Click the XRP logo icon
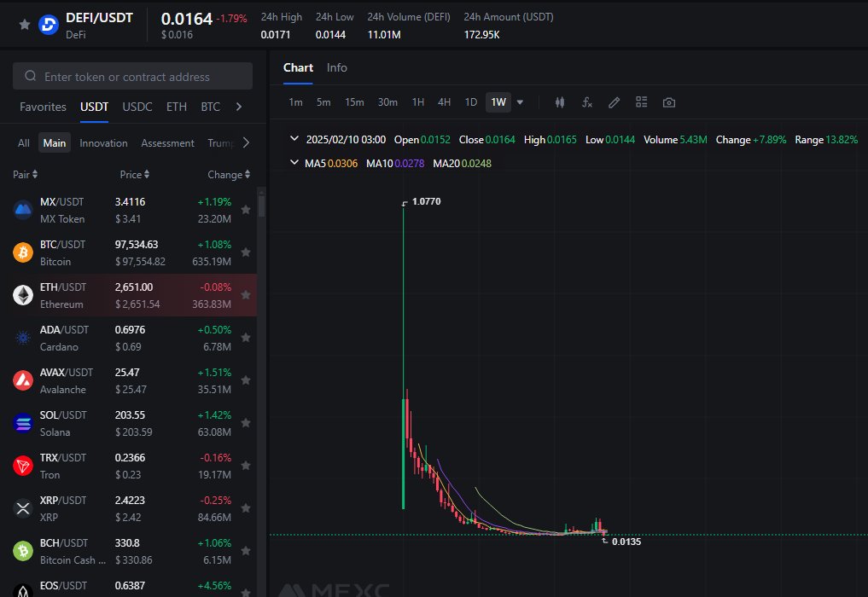The width and height of the screenshot is (868, 597). (x=23, y=508)
